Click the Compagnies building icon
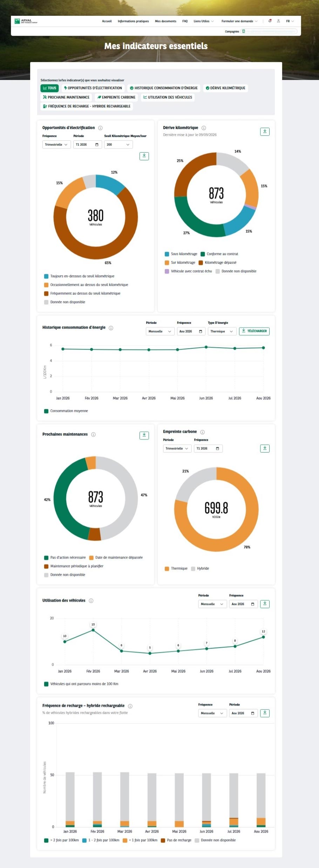The height and width of the screenshot is (868, 319). click(244, 31)
